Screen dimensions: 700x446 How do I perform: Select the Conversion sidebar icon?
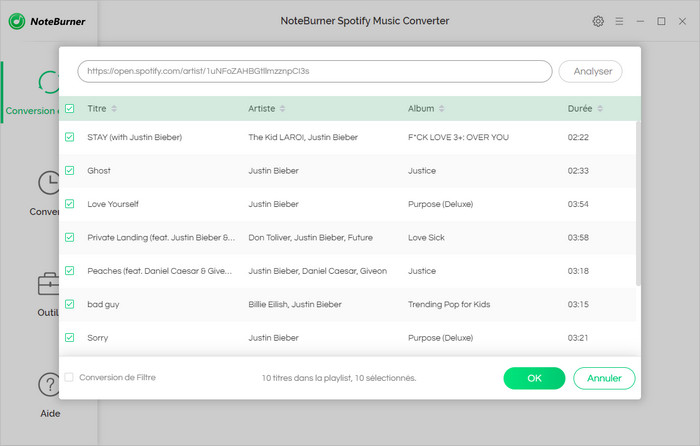click(48, 82)
